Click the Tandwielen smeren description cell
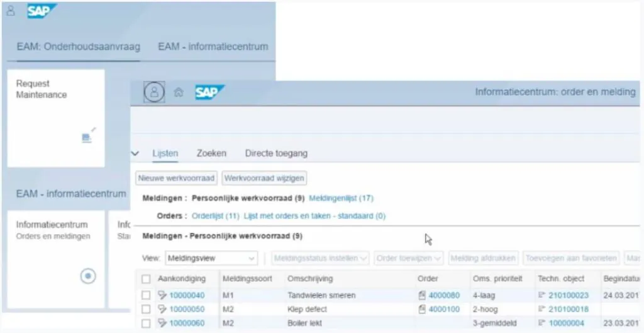This screenshot has height=333, width=644. pyautogui.click(x=321, y=295)
